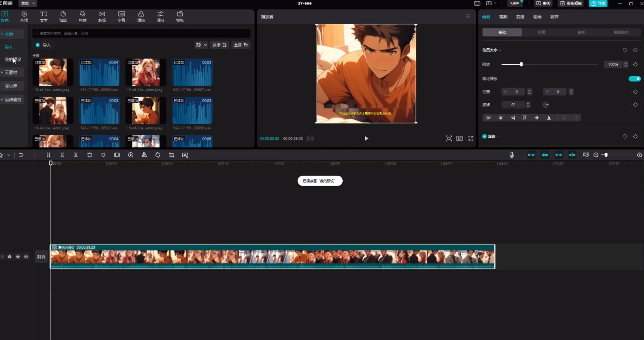Select the 抠像 cutout sub-tab
Screen dimensions: 644x340
[542, 32]
